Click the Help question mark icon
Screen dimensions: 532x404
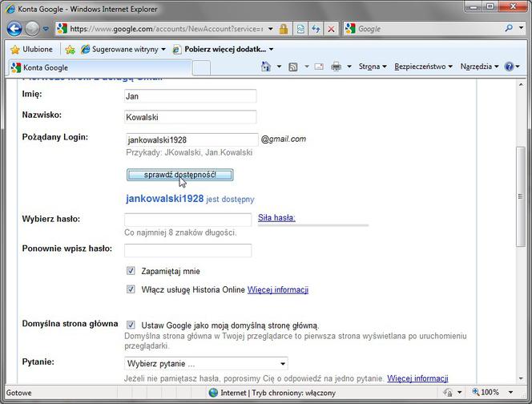click(509, 67)
